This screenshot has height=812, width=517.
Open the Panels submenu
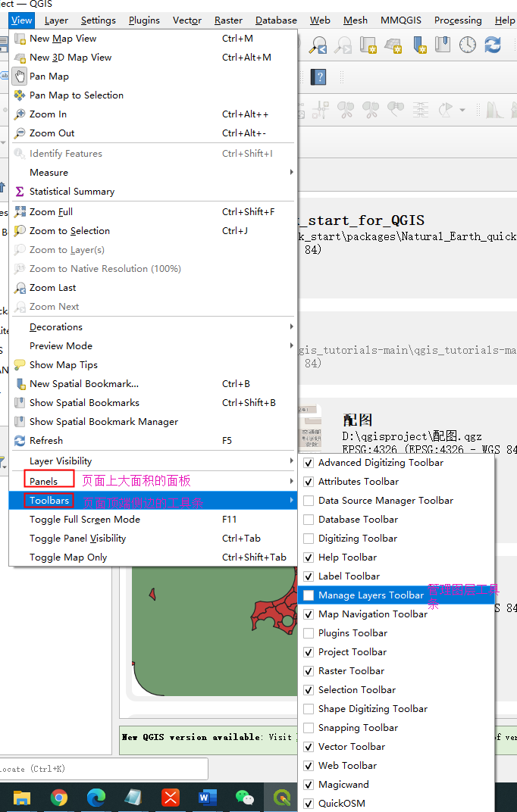(153, 482)
